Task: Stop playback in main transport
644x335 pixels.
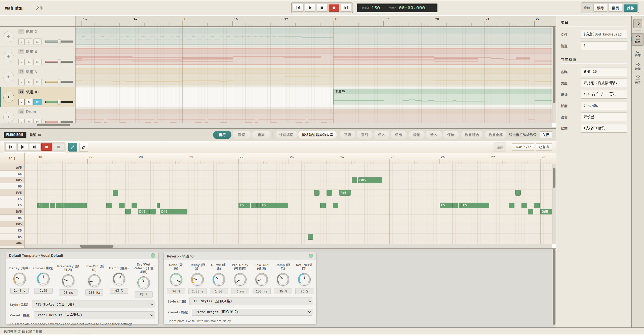Action: (322, 8)
